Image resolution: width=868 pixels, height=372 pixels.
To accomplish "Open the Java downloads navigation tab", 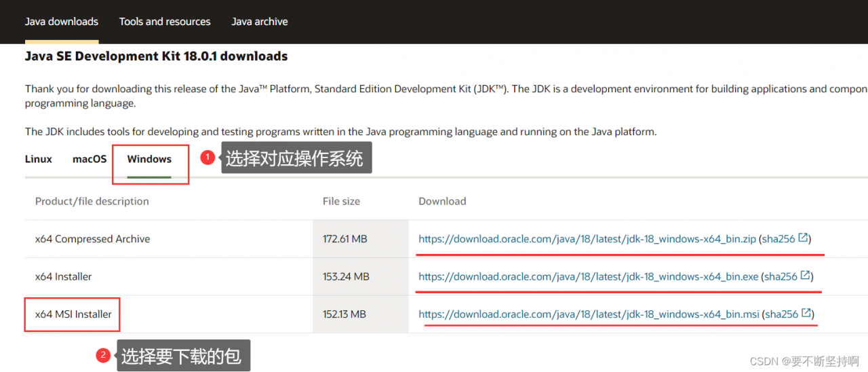I will pos(62,22).
